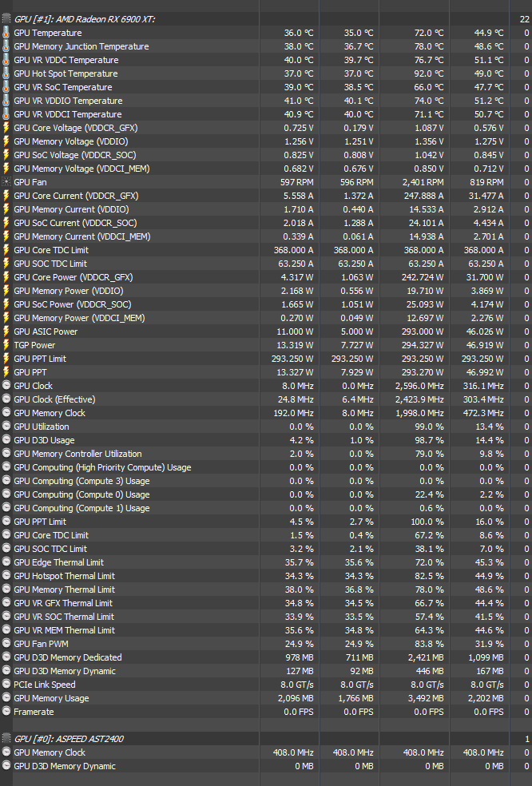Viewport: 532px width, 786px height.
Task: Click the thermometer icon of GPU Temperature row
Action: pos(6,33)
